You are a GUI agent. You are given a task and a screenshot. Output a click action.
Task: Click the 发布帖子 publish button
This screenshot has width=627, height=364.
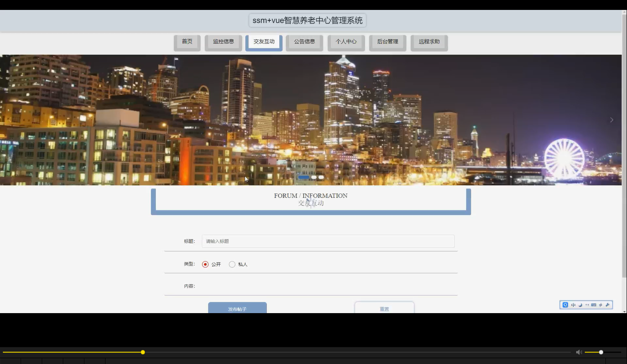tap(237, 309)
